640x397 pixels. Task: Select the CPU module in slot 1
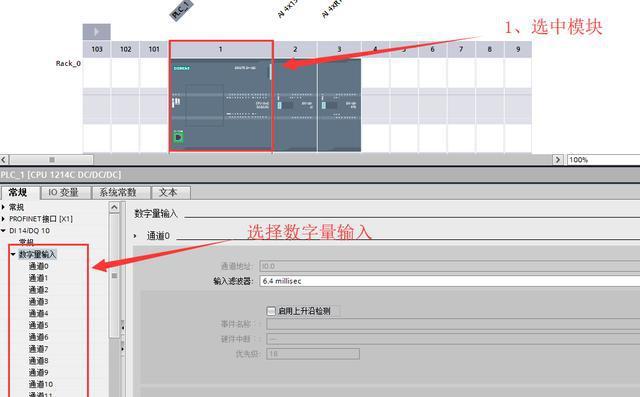coord(221,105)
